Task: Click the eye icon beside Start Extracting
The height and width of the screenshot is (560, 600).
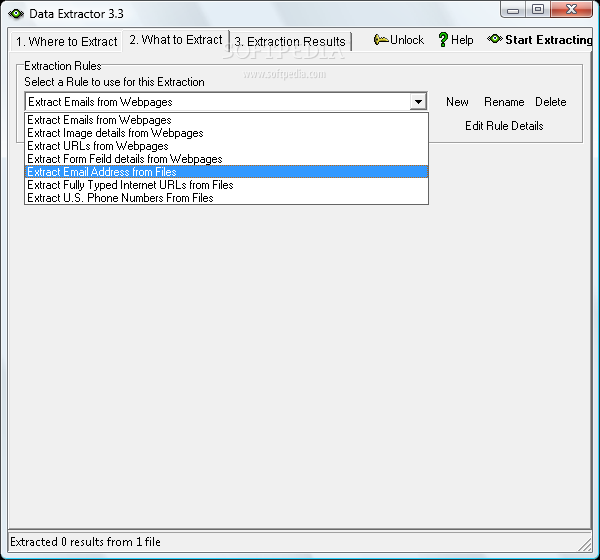Action: tap(495, 39)
